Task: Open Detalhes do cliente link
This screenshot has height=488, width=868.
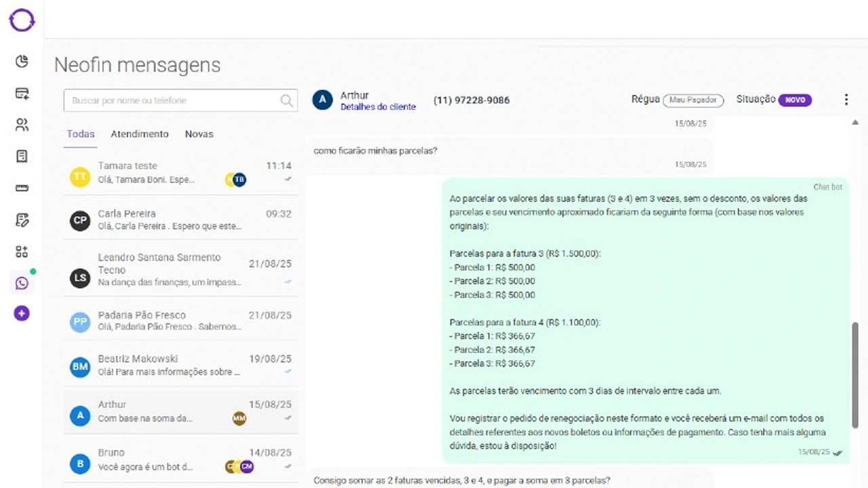Action: click(x=378, y=107)
